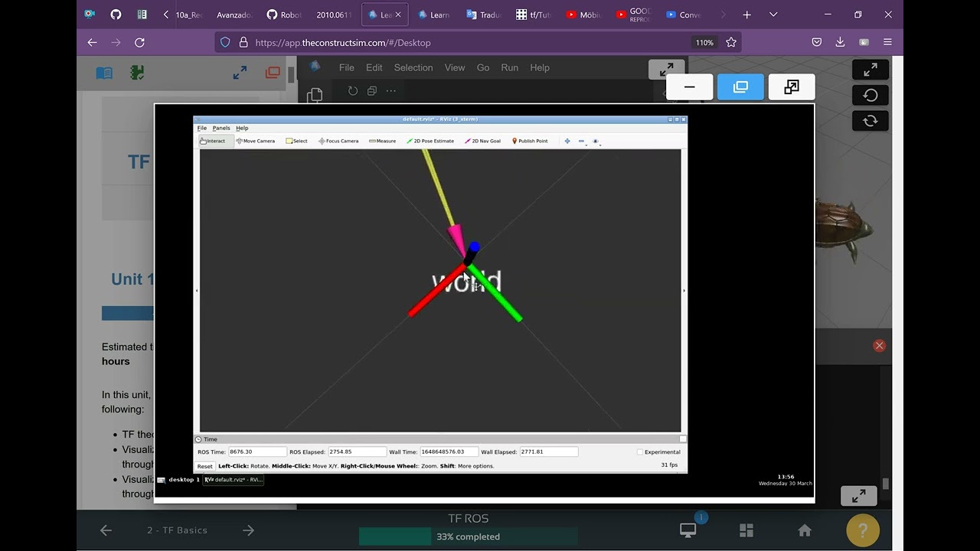This screenshot has width=980, height=551.
Task: Activate the 2D Nav Goal tool
Action: [482, 141]
